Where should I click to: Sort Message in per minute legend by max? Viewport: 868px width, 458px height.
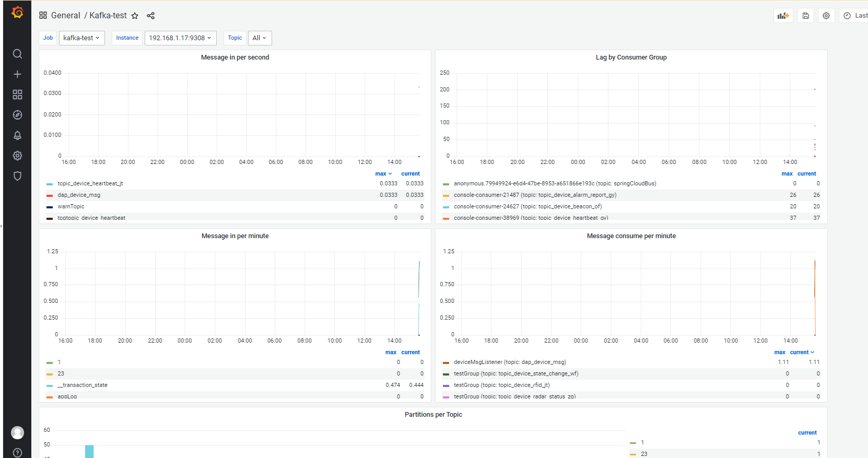(391, 353)
